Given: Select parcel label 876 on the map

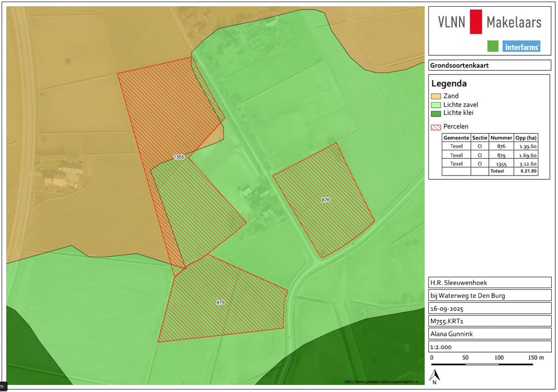Looking at the screenshot, I should [326, 199].
